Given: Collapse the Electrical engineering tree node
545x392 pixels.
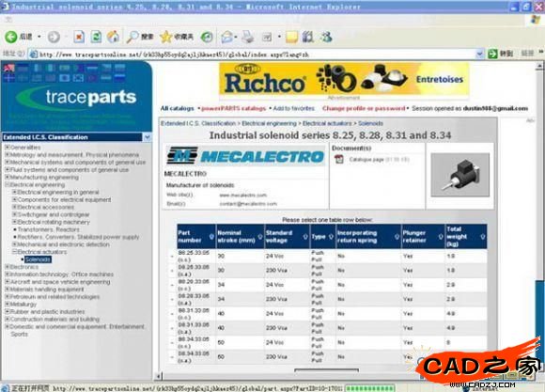Looking at the screenshot, I should pos(7,184).
